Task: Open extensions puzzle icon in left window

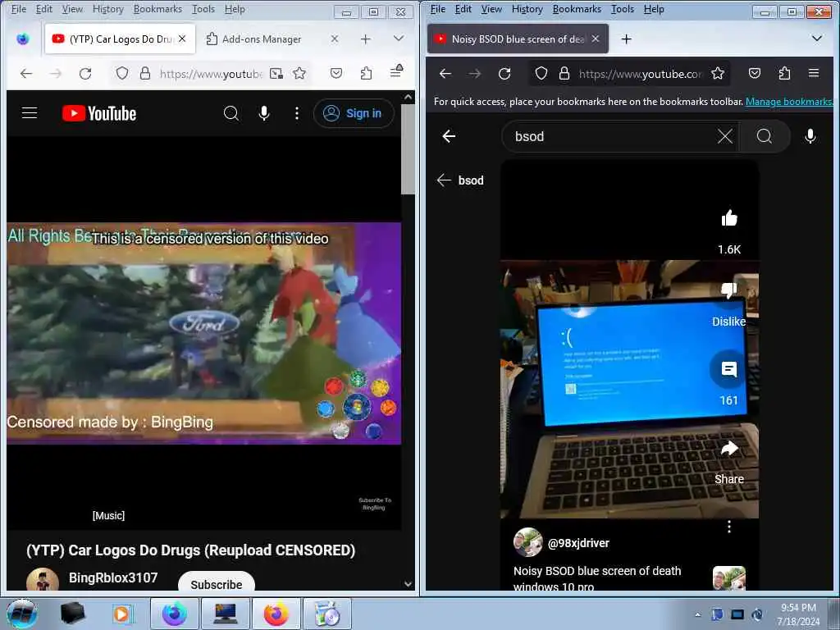Action: 366,73
